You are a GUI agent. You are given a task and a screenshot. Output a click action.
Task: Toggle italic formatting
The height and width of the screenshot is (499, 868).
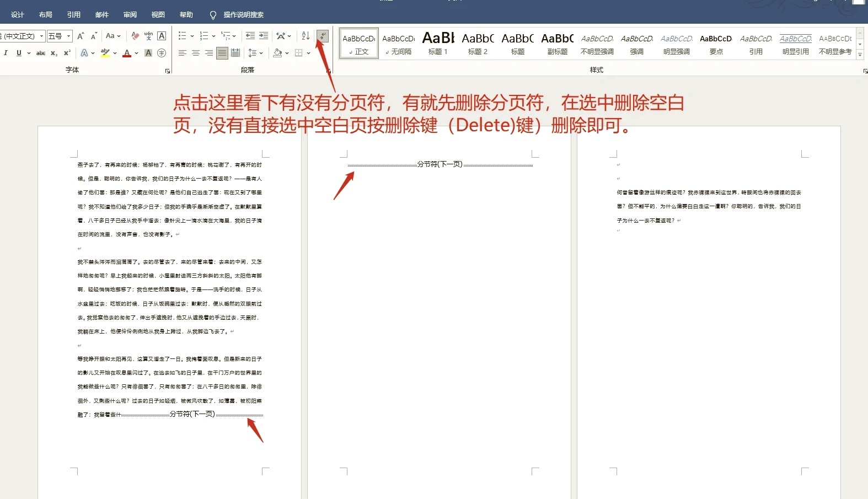click(x=6, y=53)
